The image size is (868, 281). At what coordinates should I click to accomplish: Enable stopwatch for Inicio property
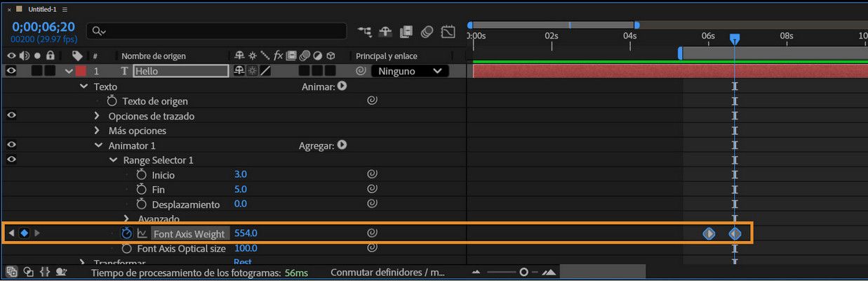[x=141, y=175]
